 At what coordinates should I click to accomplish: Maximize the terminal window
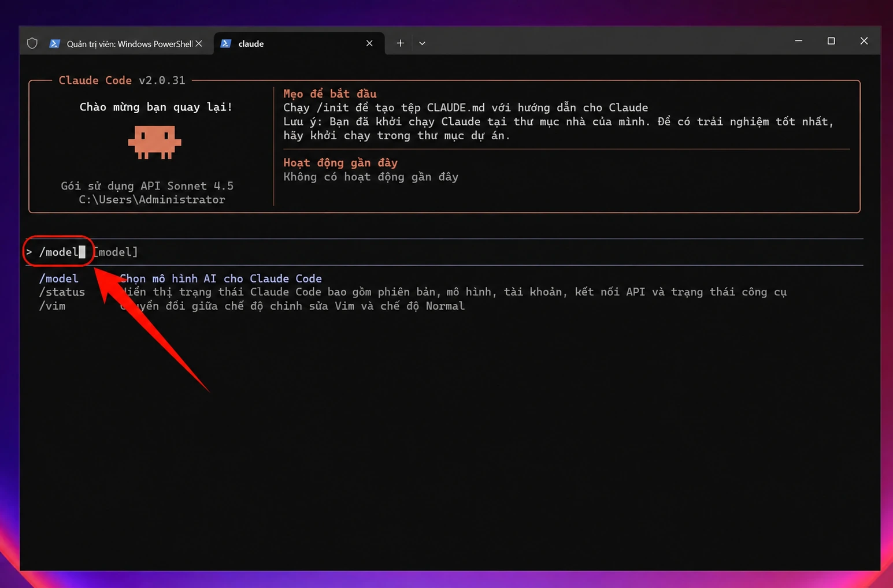tap(831, 41)
